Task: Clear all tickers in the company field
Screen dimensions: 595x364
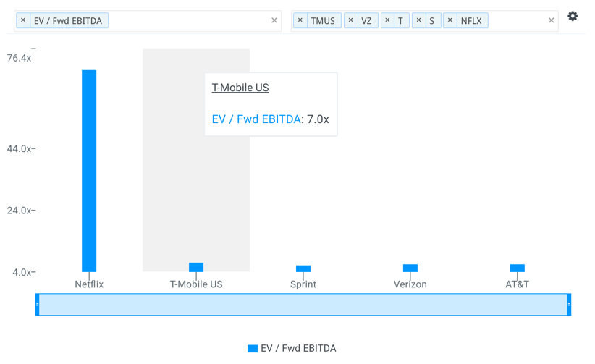Action: [x=552, y=20]
